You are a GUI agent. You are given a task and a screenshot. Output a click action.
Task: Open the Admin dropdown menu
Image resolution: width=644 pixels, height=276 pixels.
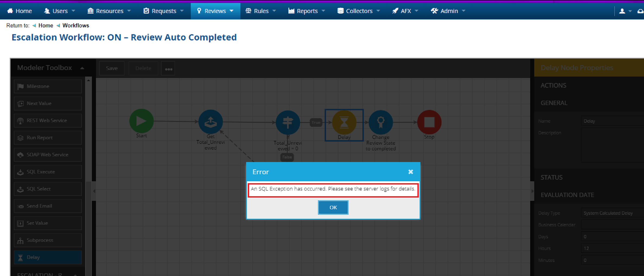coord(447,11)
